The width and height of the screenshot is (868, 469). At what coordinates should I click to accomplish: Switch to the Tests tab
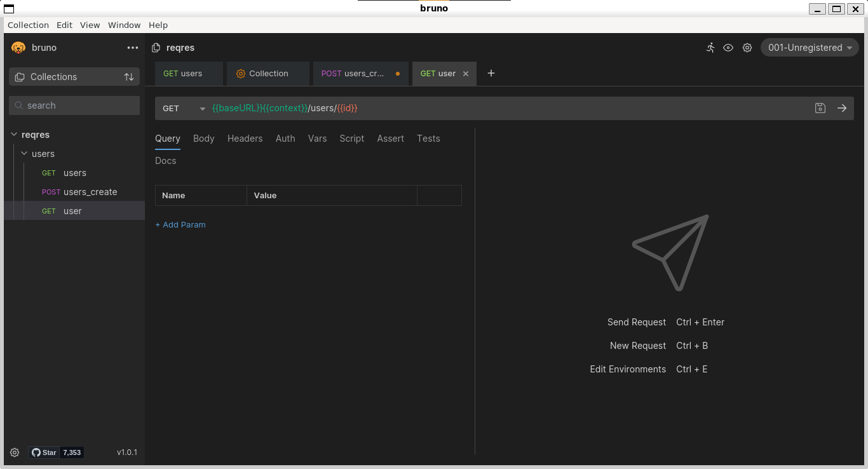[x=428, y=139]
